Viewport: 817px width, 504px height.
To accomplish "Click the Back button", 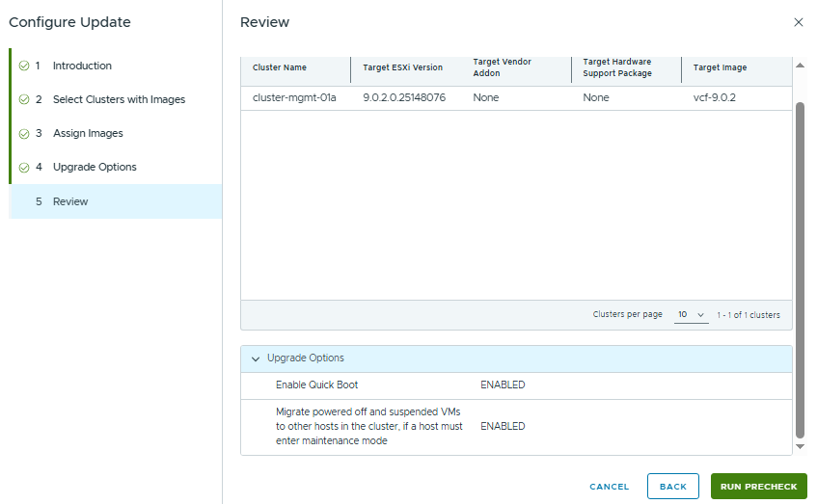I will click(672, 487).
